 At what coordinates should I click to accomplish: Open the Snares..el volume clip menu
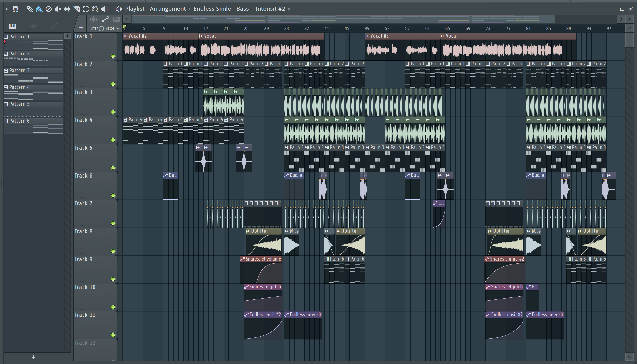(x=242, y=259)
